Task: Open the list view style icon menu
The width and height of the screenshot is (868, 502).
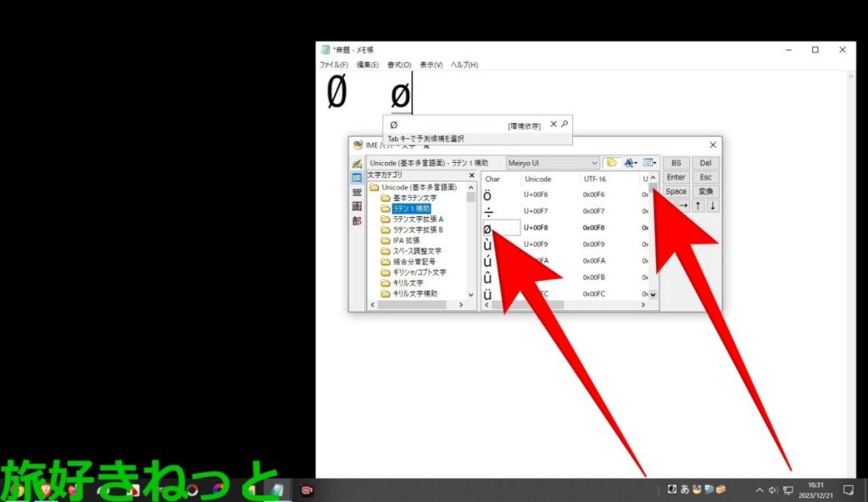Action: (x=649, y=163)
